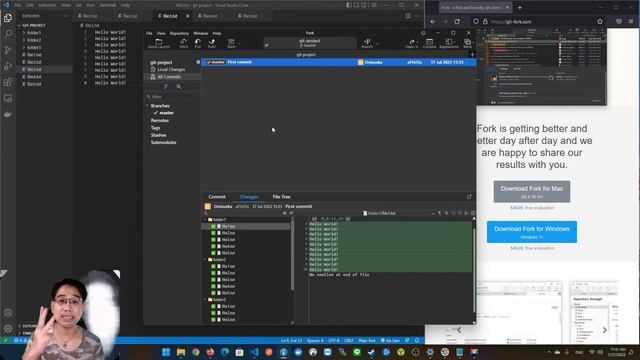Open Microsoft Edge from the taskbar

[225, 352]
